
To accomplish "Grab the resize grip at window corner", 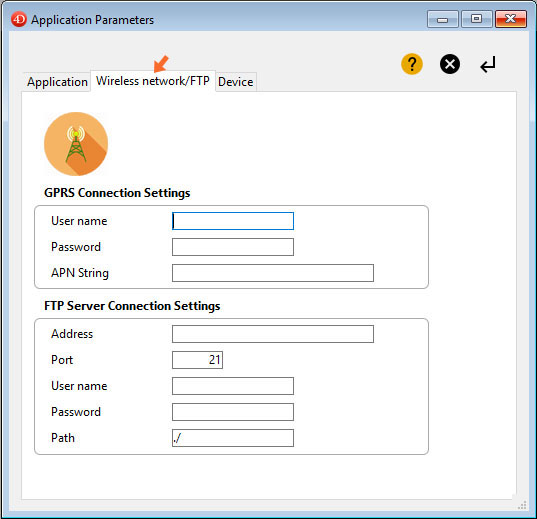I will coord(522,505).
